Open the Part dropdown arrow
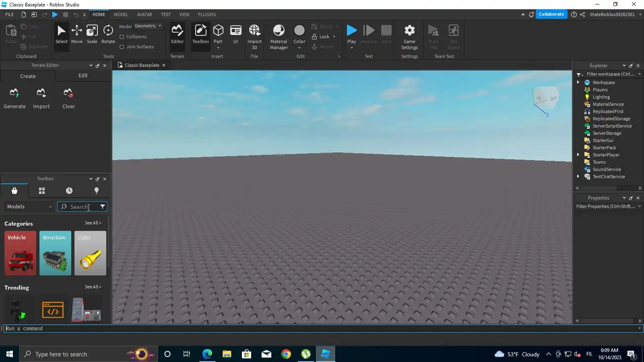The width and height of the screenshot is (644, 362). 218,48
